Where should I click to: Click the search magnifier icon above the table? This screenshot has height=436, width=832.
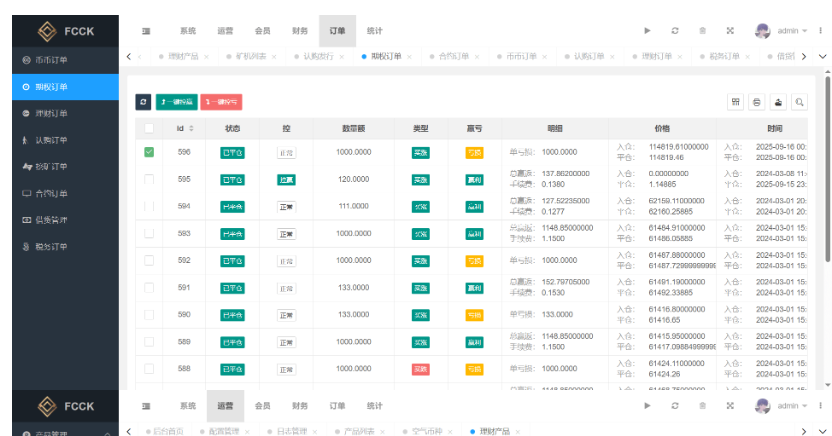(x=799, y=102)
